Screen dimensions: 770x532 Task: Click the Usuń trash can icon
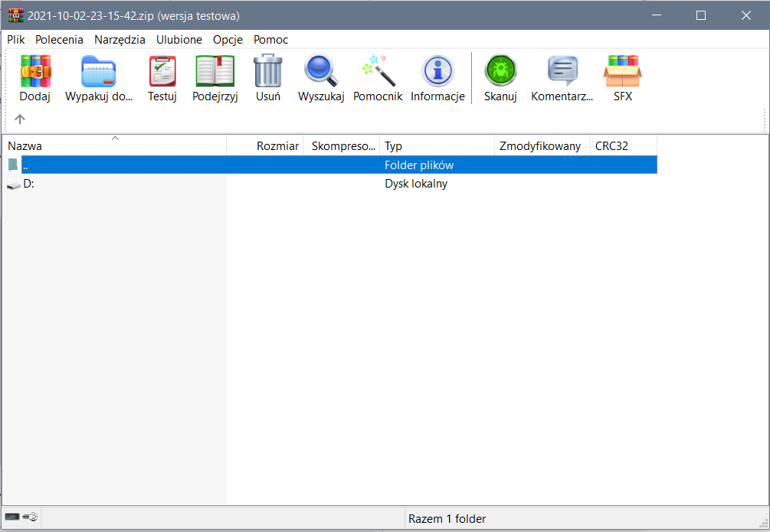tap(268, 72)
